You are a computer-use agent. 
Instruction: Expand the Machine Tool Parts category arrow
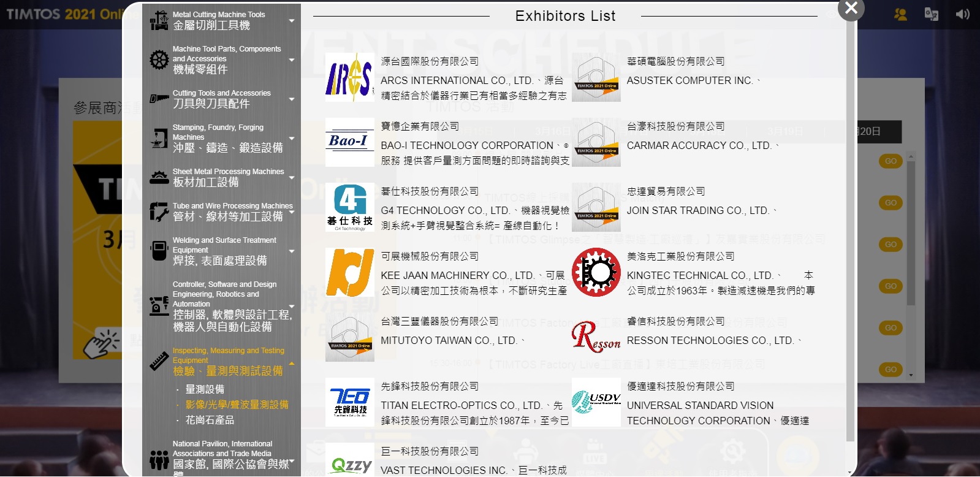292,60
